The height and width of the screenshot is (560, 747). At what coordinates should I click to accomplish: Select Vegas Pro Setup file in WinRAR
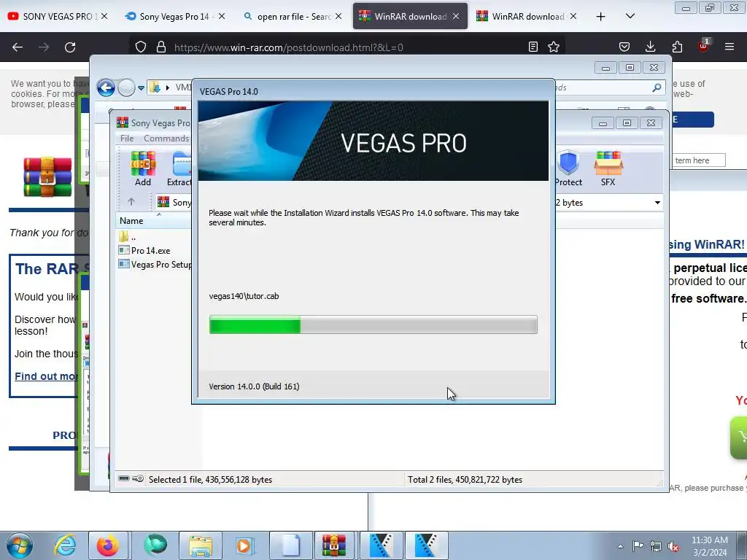point(155,264)
